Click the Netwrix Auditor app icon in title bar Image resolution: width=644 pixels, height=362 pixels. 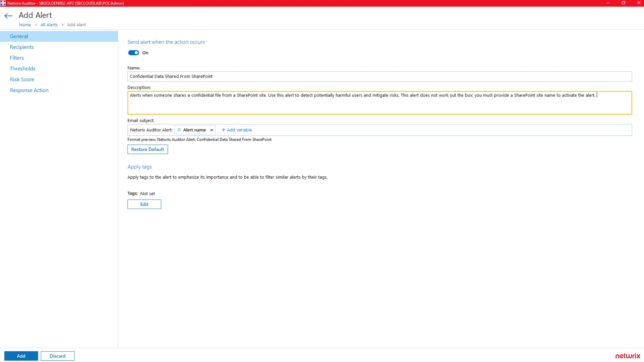(x=3, y=3)
